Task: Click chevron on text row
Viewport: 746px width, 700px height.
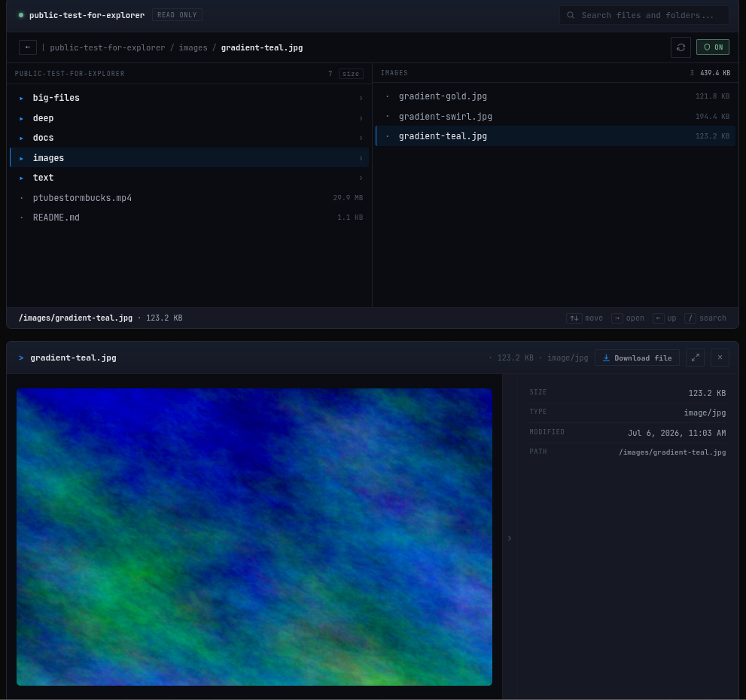Action: (x=361, y=178)
